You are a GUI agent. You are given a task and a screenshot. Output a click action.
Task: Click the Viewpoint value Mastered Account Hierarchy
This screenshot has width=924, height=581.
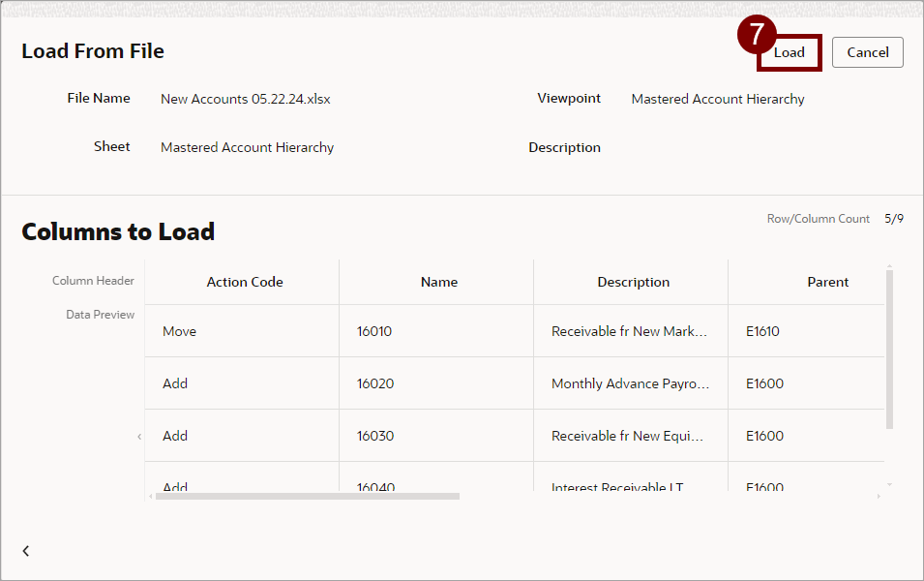(x=717, y=99)
